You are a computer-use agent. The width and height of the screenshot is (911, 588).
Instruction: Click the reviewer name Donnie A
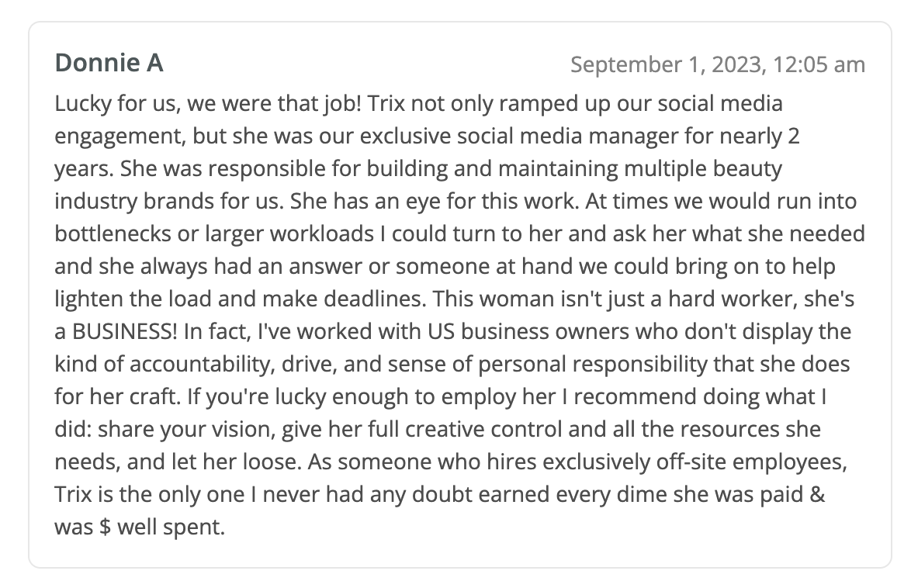click(109, 63)
